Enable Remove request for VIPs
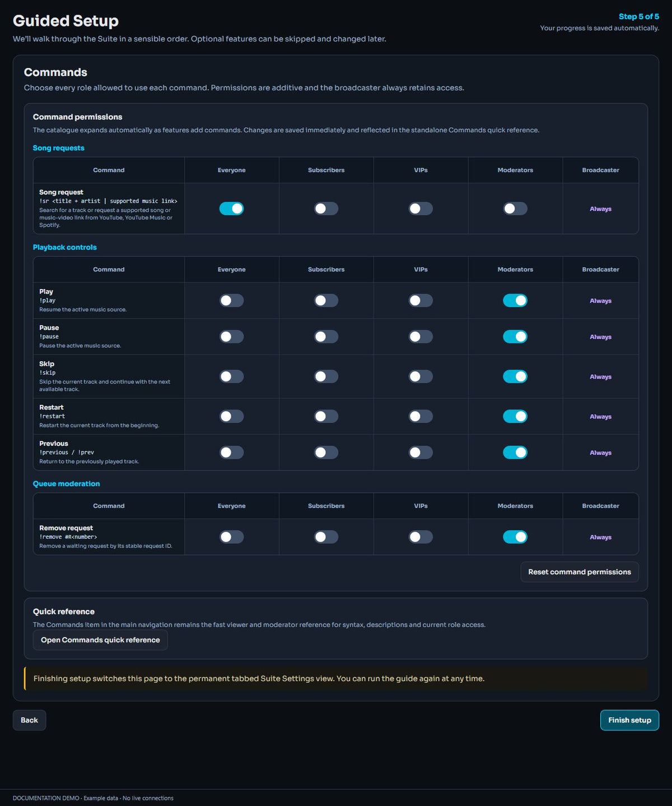 coord(421,537)
